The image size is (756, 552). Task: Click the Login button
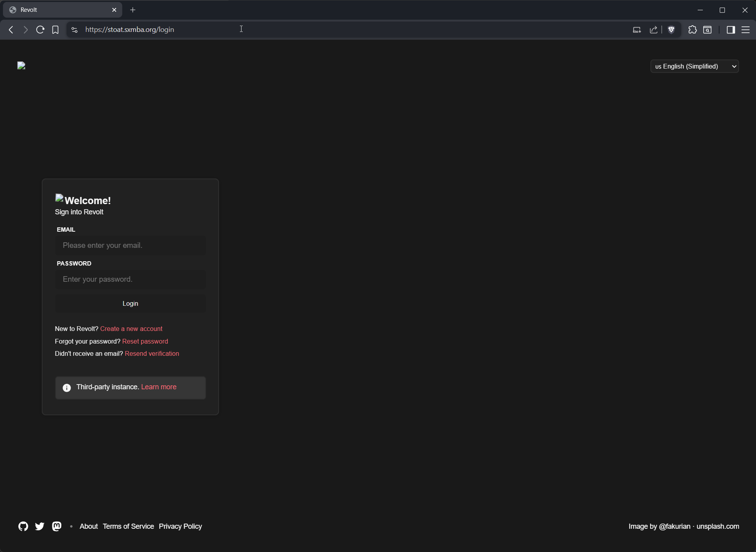pos(130,303)
